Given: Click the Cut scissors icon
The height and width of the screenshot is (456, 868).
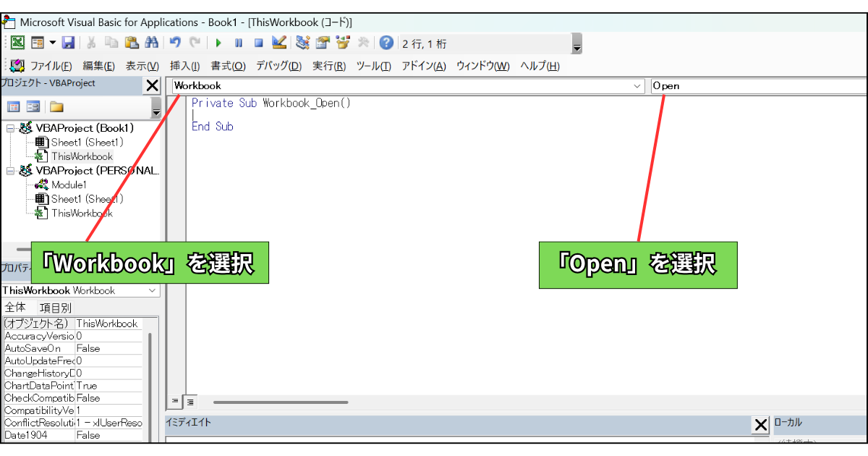Looking at the screenshot, I should 92,43.
